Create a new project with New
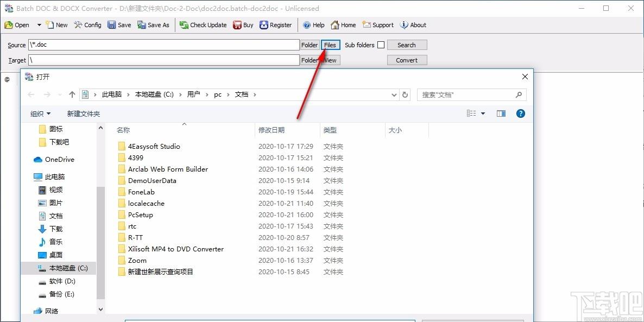Screen dimensions: 644x322 click(56, 25)
